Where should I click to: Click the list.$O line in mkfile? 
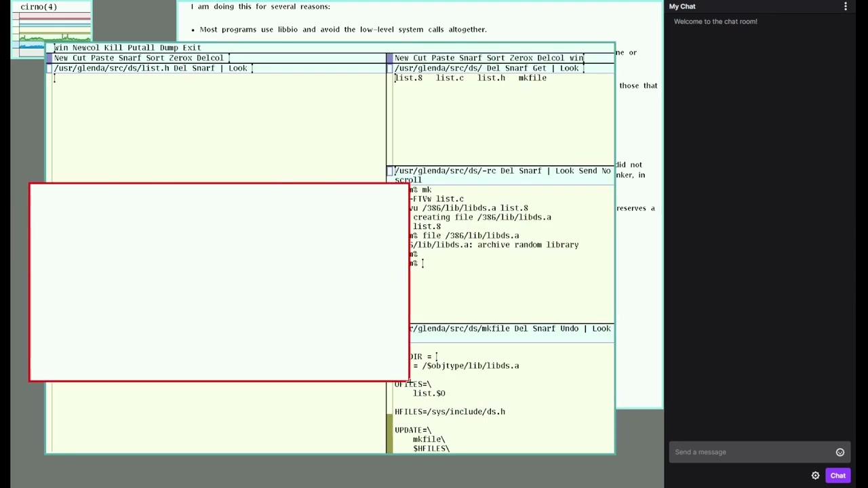pyautogui.click(x=429, y=393)
